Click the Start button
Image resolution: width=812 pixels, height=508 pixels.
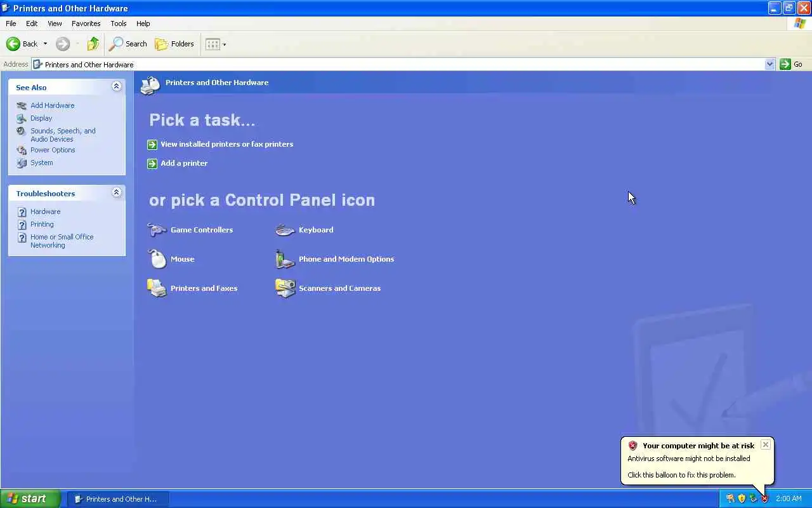pyautogui.click(x=30, y=498)
